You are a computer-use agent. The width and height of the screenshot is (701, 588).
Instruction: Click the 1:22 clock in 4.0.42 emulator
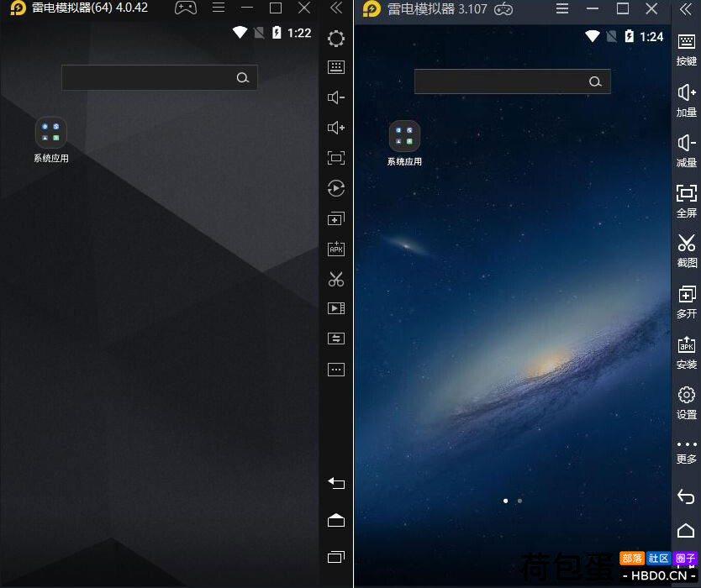299,33
